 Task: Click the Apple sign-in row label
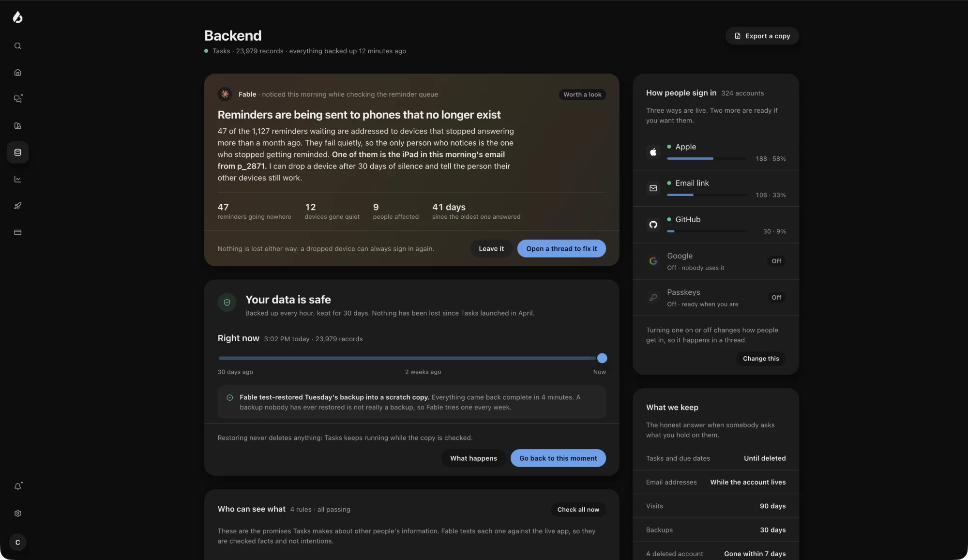point(685,147)
